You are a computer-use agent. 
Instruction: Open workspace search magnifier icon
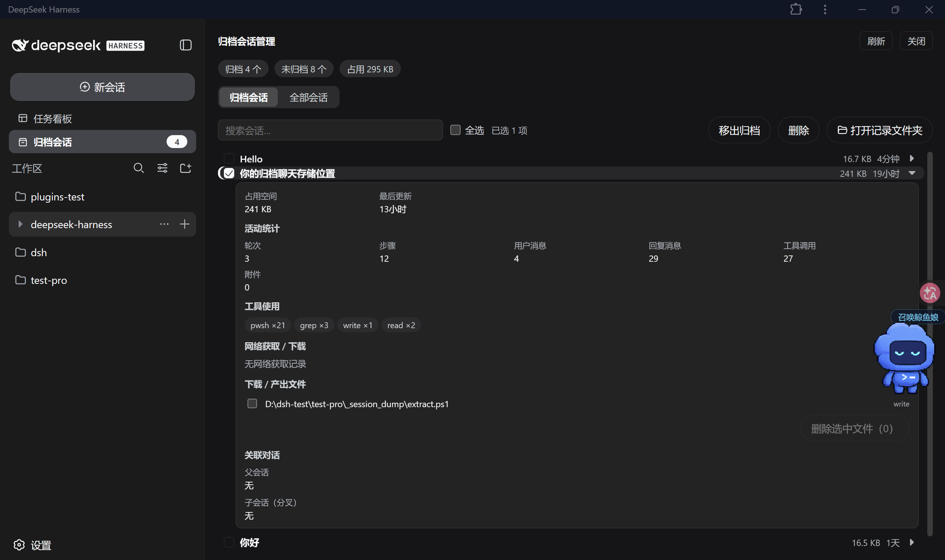[x=139, y=168]
